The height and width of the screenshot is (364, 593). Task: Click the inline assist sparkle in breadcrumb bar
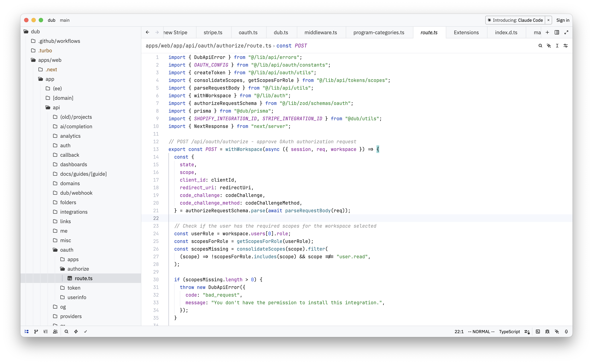click(x=549, y=46)
